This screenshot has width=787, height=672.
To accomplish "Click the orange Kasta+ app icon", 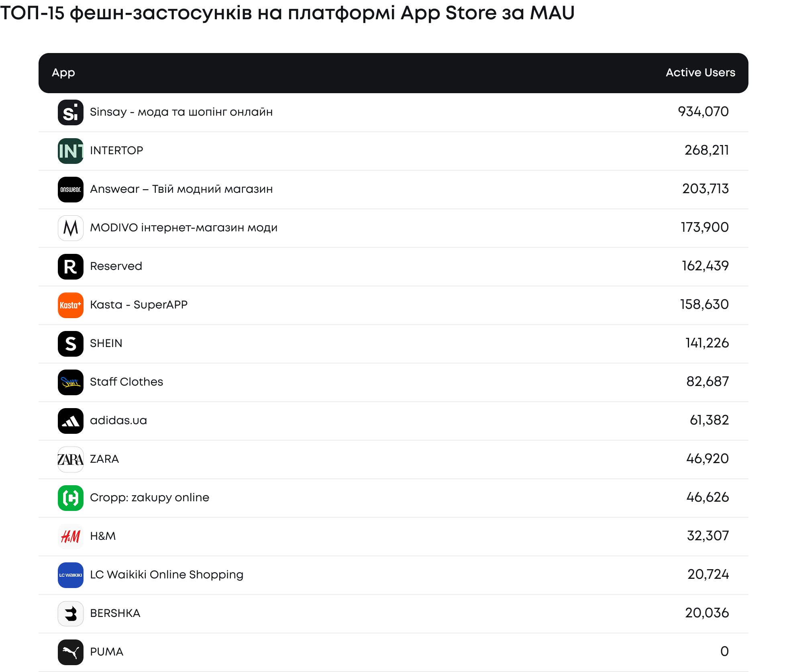I will 71,305.
